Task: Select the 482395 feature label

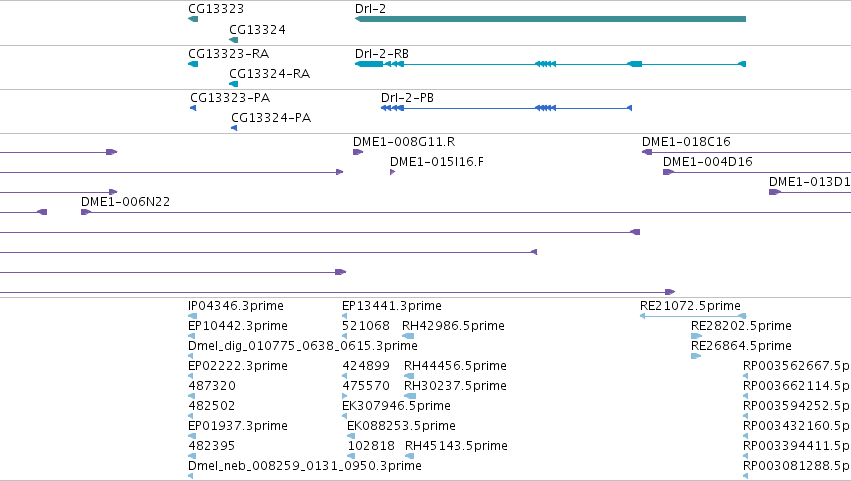Action: tap(212, 446)
